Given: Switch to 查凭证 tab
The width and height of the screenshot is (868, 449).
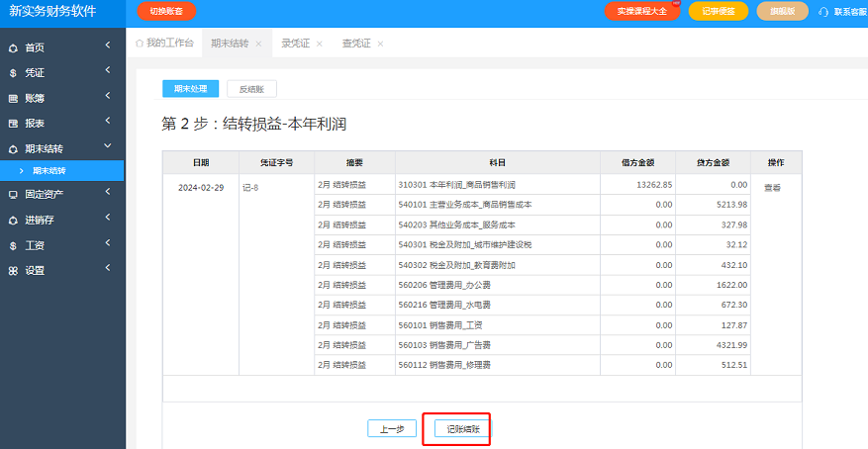Looking at the screenshot, I should coord(363,44).
